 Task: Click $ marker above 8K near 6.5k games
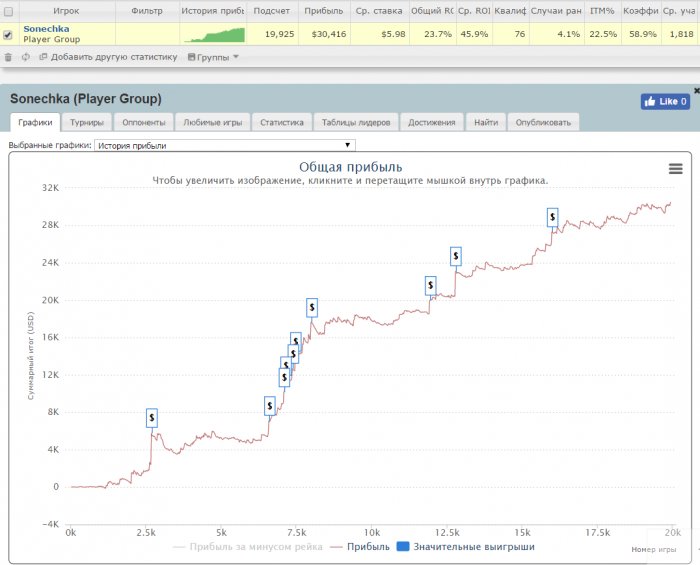[x=270, y=406]
